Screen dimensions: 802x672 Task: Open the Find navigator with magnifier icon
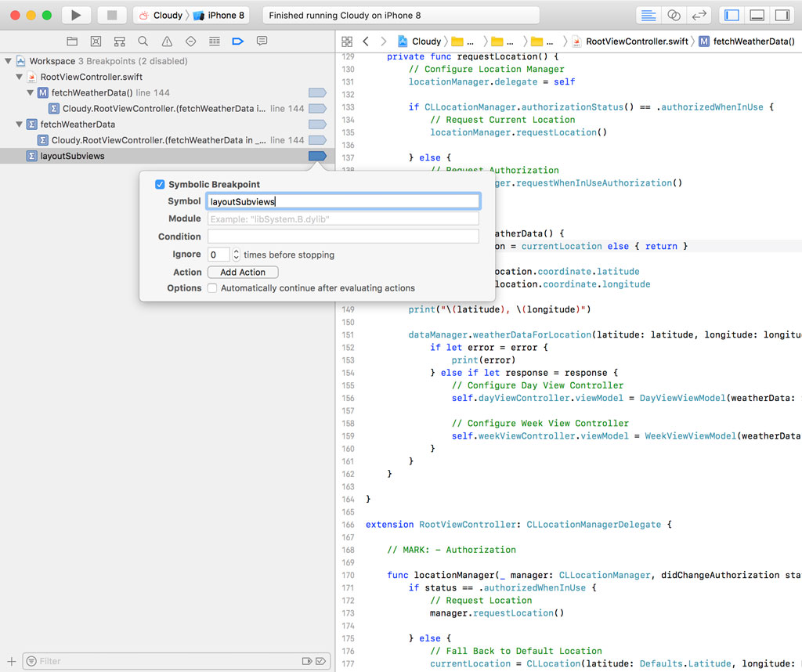142,41
